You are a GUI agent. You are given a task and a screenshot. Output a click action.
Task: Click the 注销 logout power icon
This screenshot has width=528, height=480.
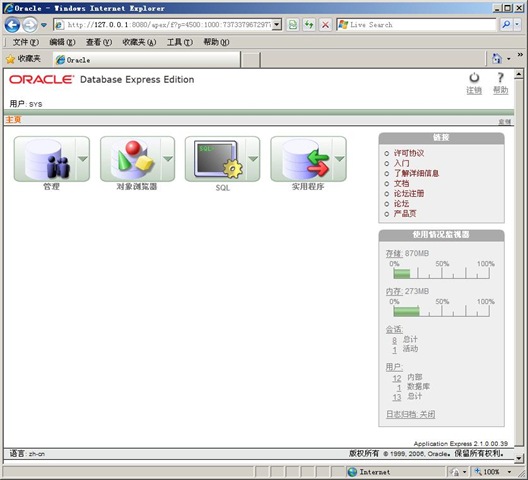pyautogui.click(x=474, y=78)
